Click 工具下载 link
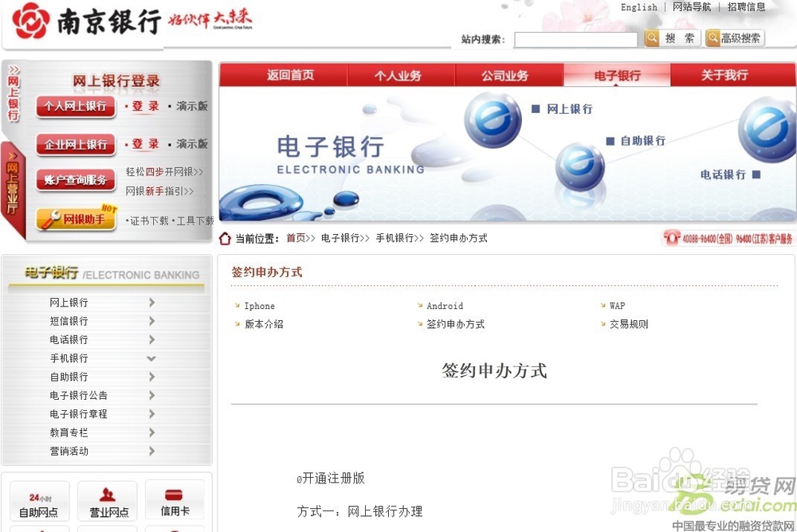This screenshot has height=532, width=797. tap(194, 221)
